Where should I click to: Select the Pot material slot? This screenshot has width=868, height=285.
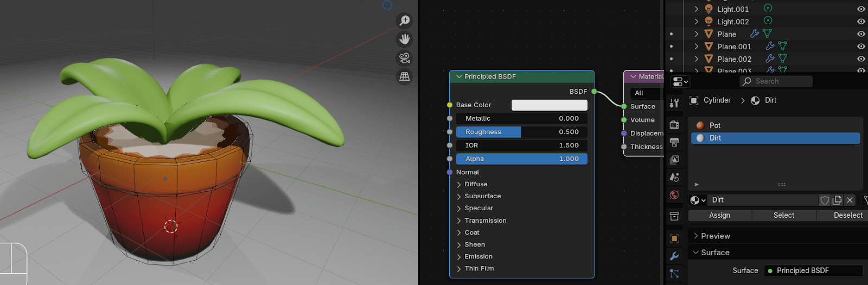pyautogui.click(x=715, y=125)
